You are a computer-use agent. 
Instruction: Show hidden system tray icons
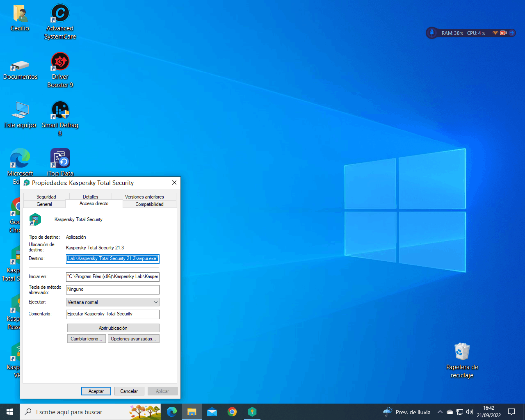(440, 412)
